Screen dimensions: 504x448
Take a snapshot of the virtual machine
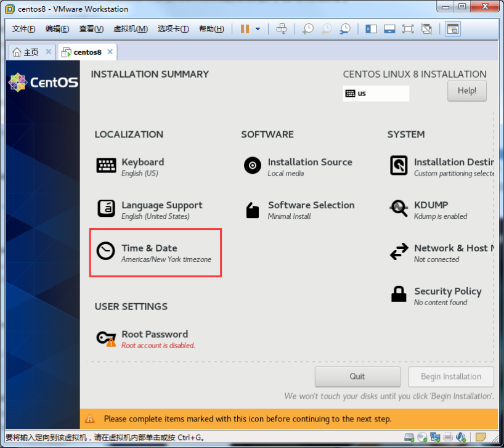(307, 29)
